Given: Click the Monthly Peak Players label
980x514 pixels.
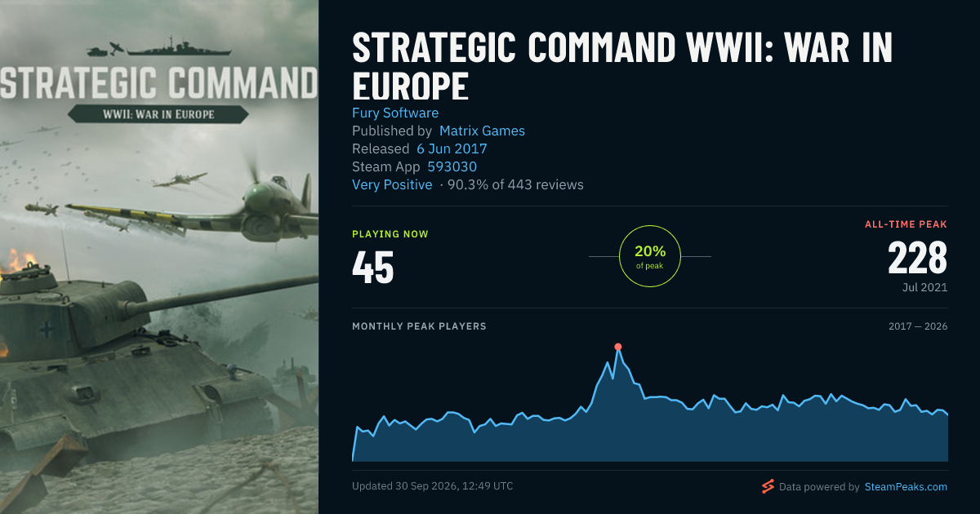Looking at the screenshot, I should pos(419,326).
